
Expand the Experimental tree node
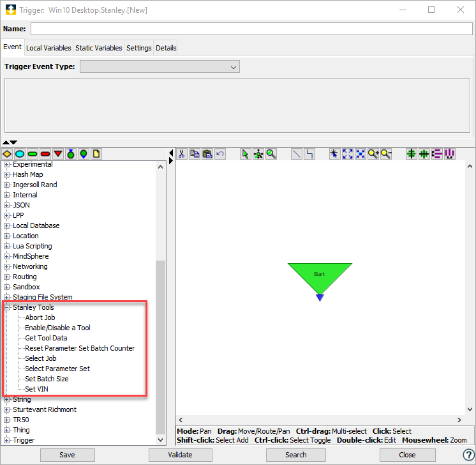coord(6,165)
